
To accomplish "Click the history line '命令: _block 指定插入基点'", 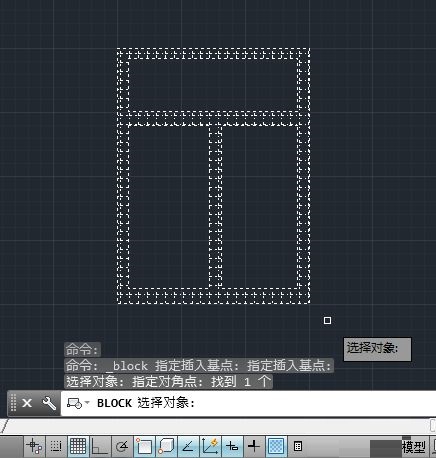I will (199, 366).
